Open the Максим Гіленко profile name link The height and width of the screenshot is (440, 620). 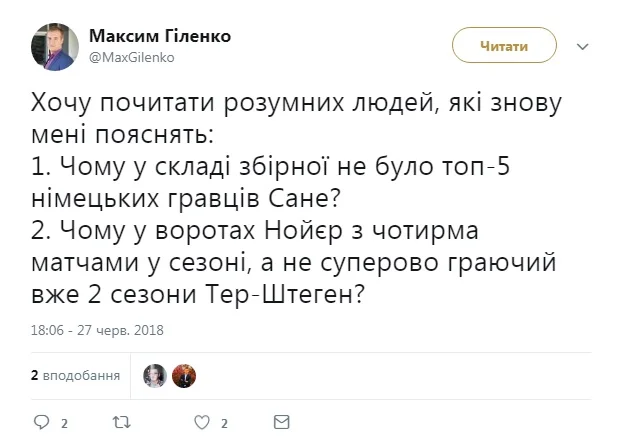(160, 36)
